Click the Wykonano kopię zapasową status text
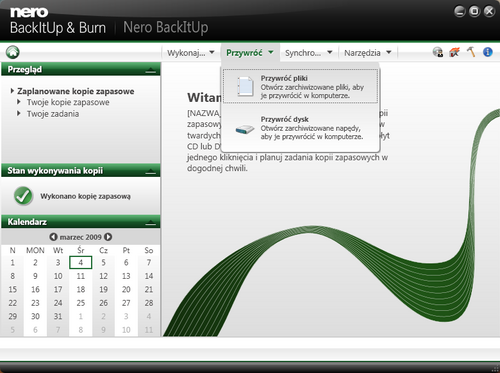The image size is (500, 373). pyautogui.click(x=85, y=196)
